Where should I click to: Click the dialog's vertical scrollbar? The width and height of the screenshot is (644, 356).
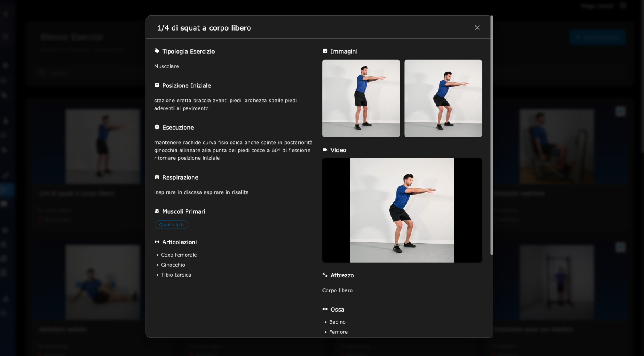point(491,135)
